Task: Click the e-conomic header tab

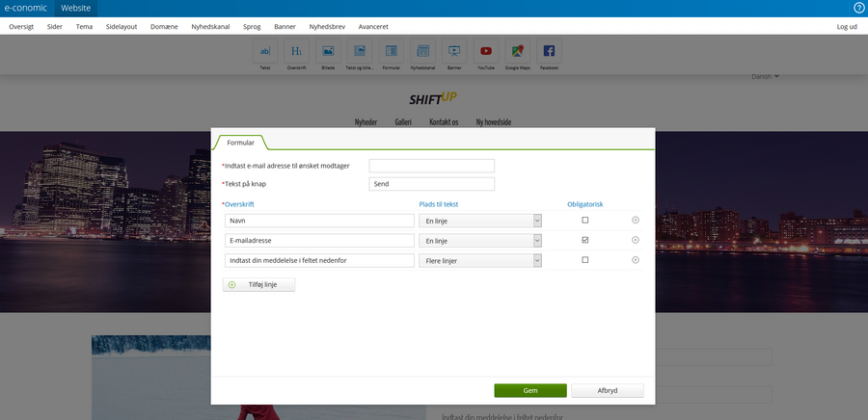Action: (x=26, y=9)
